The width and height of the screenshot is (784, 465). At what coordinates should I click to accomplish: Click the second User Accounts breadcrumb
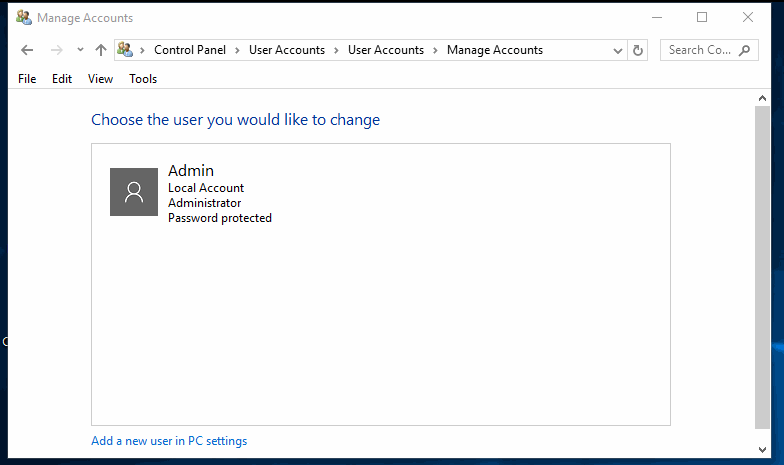click(x=386, y=50)
